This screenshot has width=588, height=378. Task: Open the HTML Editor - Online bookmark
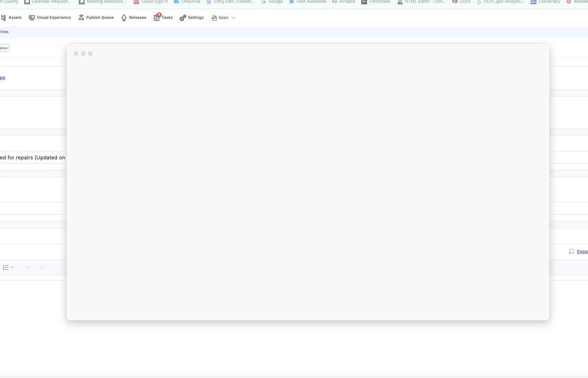click(421, 2)
